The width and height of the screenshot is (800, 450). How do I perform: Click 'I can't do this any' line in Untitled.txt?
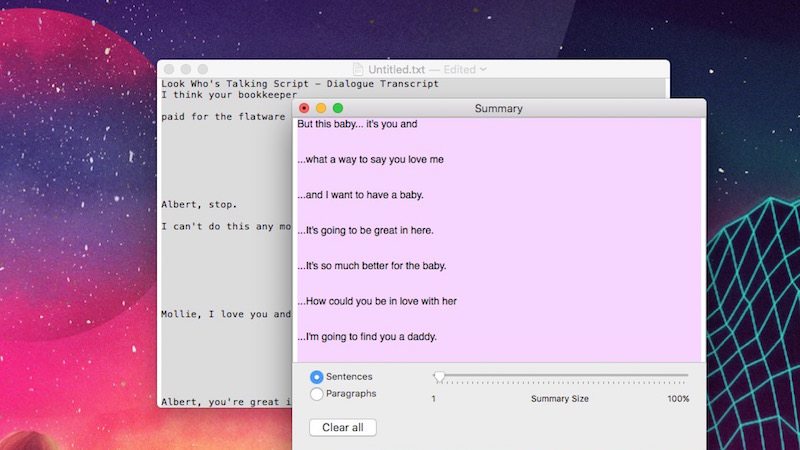click(x=226, y=227)
